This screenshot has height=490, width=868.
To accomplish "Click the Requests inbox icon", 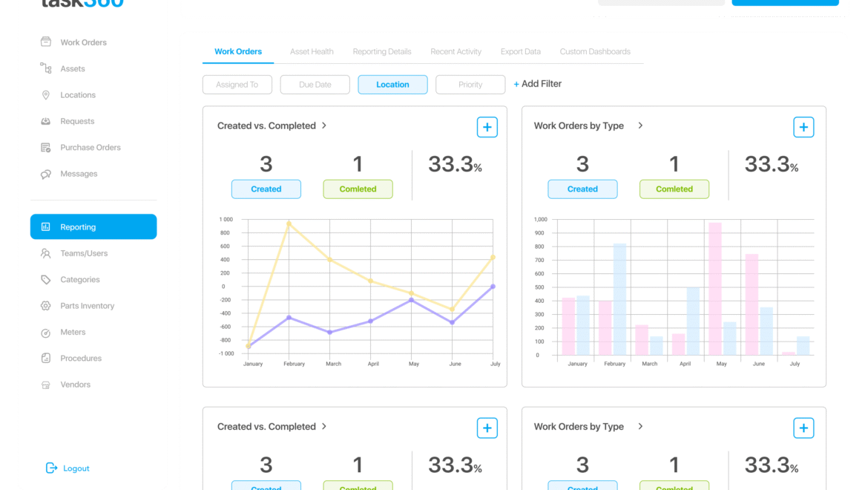I will [x=46, y=121].
